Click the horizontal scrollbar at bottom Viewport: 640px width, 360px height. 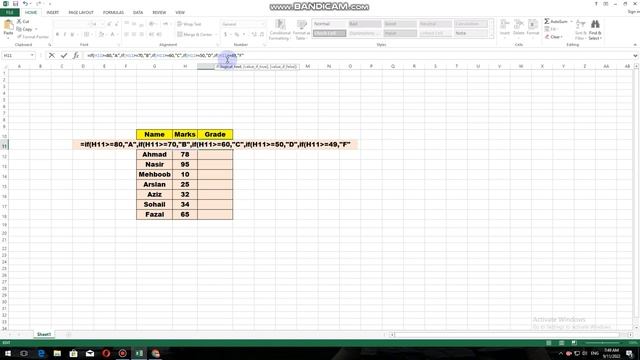pyautogui.click(x=508, y=335)
